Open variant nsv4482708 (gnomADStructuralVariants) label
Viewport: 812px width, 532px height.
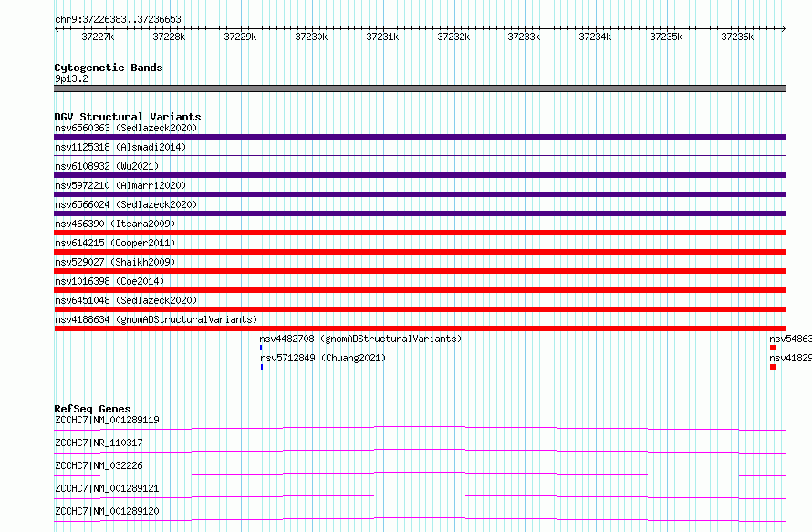360,339
